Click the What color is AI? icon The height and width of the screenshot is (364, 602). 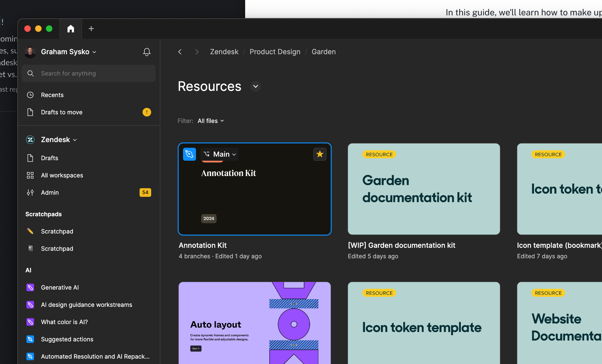point(30,322)
